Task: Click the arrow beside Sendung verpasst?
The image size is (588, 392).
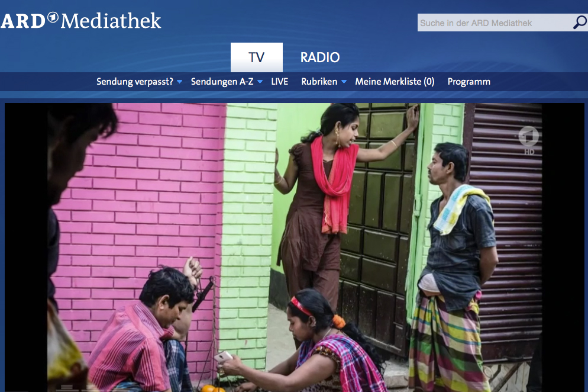Action: click(179, 82)
